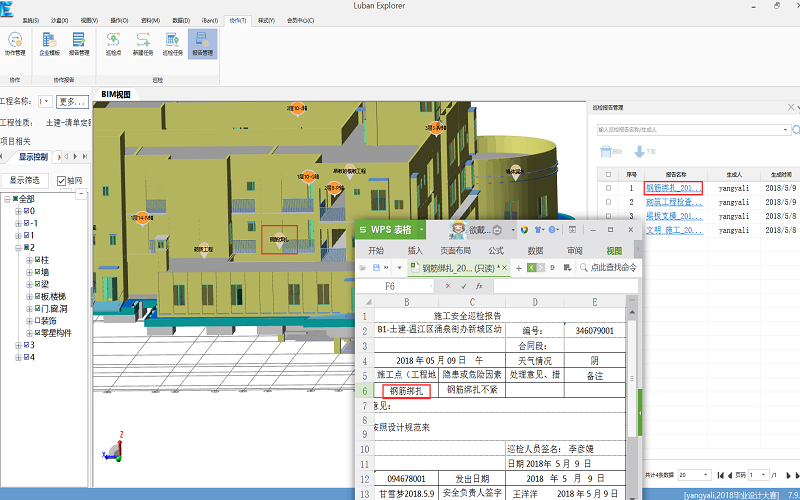Viewport: 800px width, 500px height.
Task: Open the 钢筋绑扎_201... report link
Action: click(673, 188)
